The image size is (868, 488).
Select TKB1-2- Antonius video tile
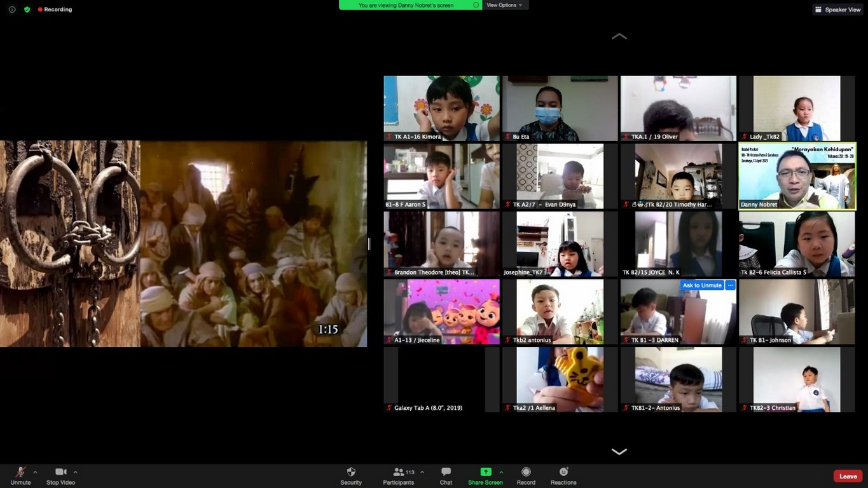679,379
